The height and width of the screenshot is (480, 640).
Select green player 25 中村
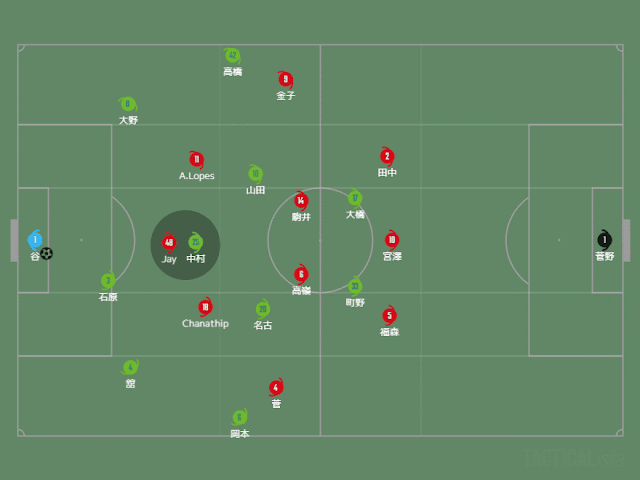(196, 242)
